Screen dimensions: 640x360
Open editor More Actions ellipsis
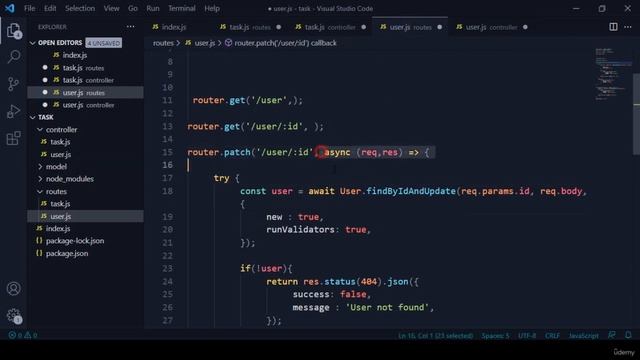click(x=628, y=27)
